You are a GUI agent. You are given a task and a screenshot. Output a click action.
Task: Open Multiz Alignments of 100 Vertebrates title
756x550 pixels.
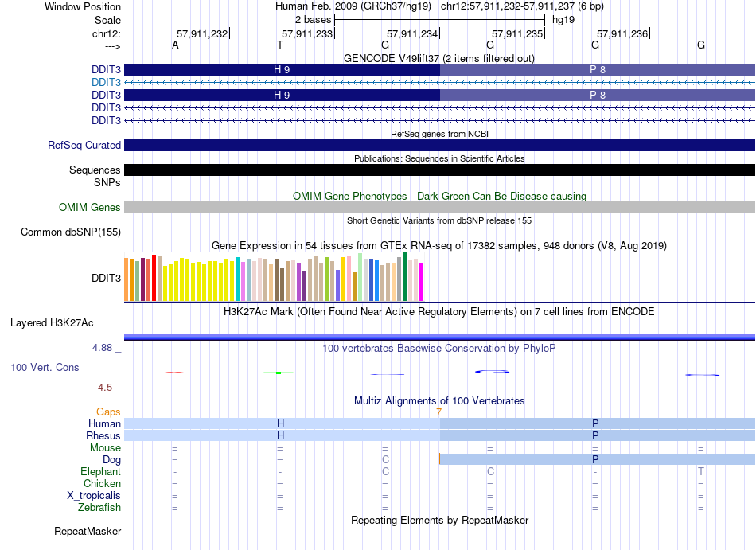point(439,400)
